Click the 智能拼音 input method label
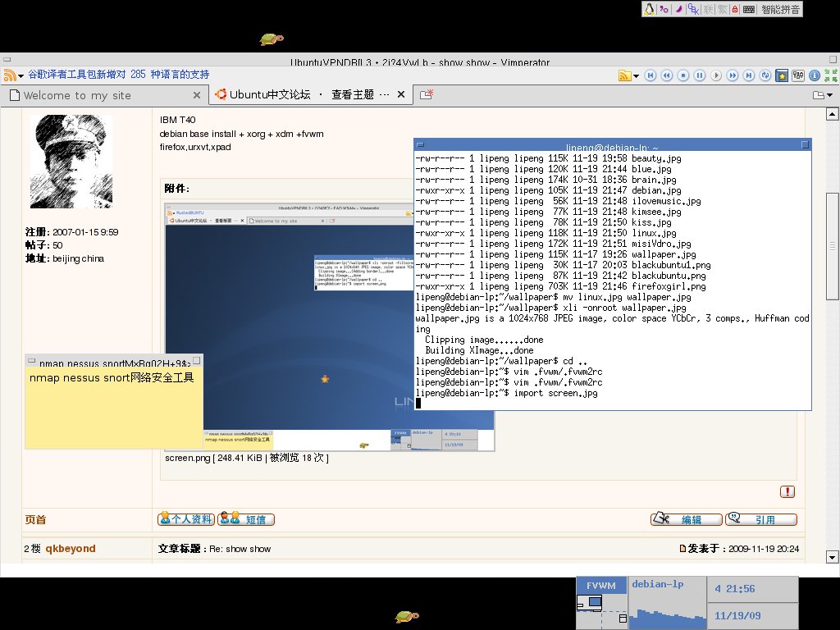This screenshot has width=840, height=630. [781, 9]
